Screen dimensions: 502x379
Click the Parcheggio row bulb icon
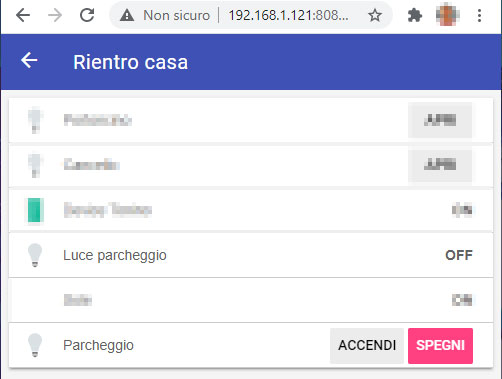coord(35,345)
